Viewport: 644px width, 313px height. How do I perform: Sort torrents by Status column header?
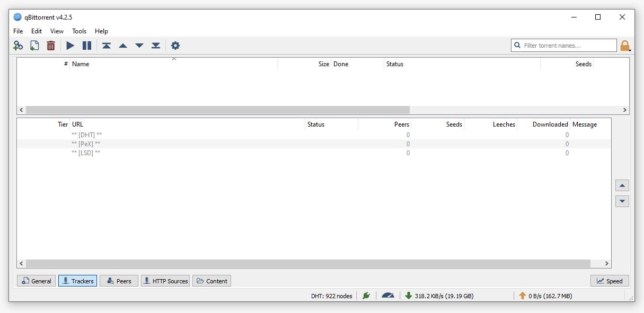coord(462,64)
